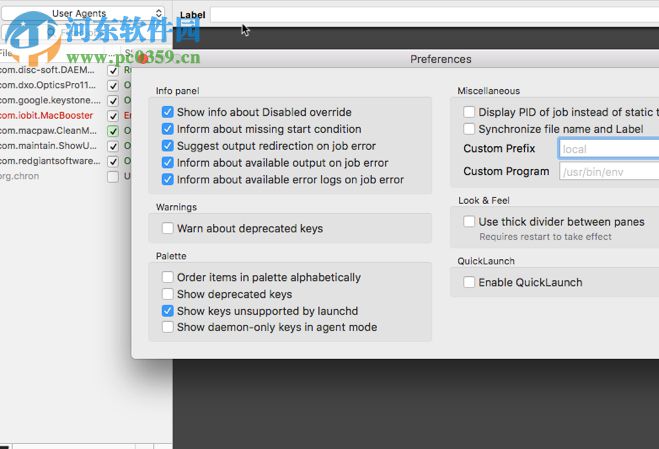Toggle enabled checkbox for com.iobit.MacBooster
The height and width of the screenshot is (449, 659).
(113, 116)
